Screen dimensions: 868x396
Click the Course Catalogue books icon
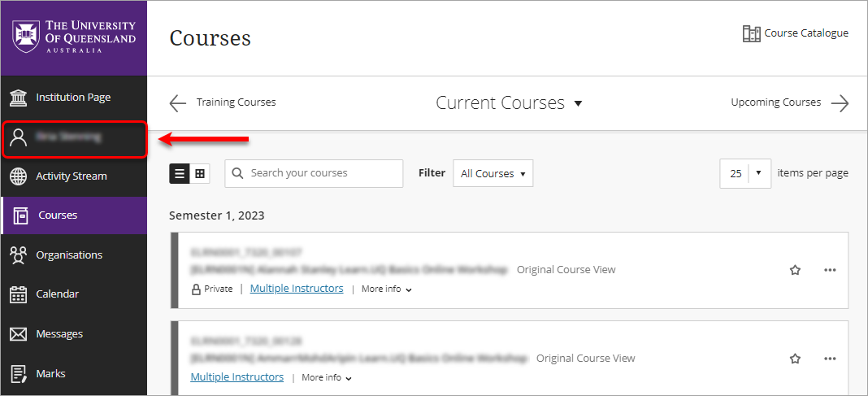coord(751,34)
